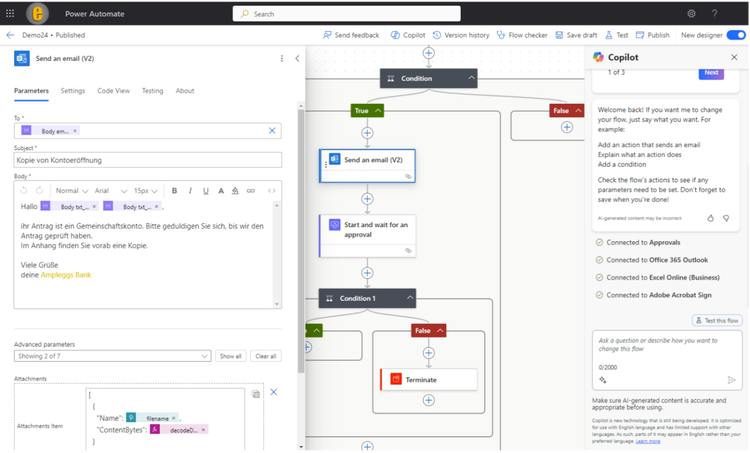Remove the Body em... token from To
The image size is (750, 453).
tap(75, 131)
